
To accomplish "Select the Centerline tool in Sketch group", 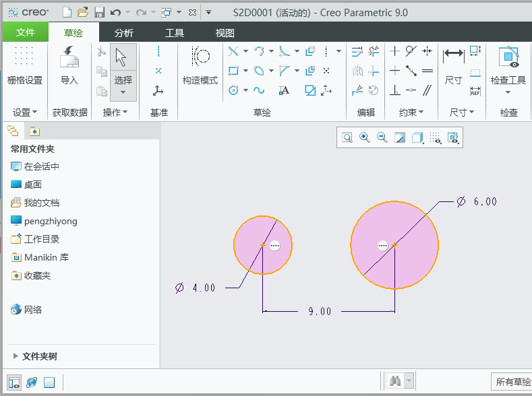I will tap(326, 51).
